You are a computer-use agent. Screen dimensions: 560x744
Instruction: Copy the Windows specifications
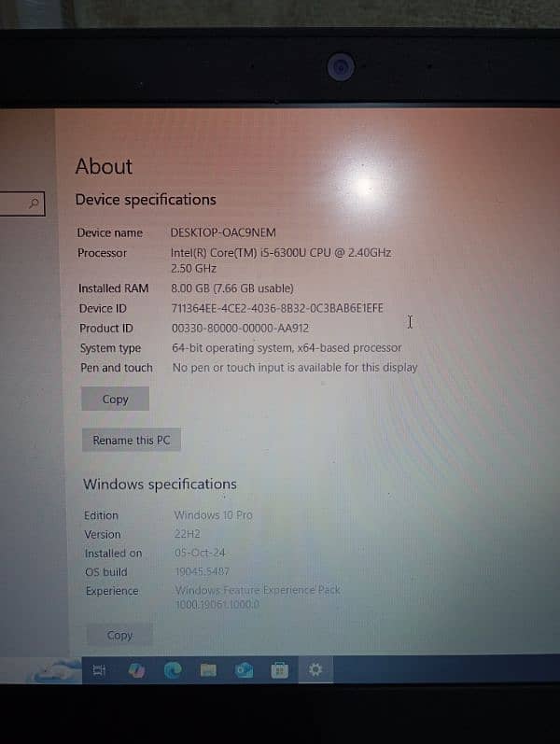click(x=119, y=636)
